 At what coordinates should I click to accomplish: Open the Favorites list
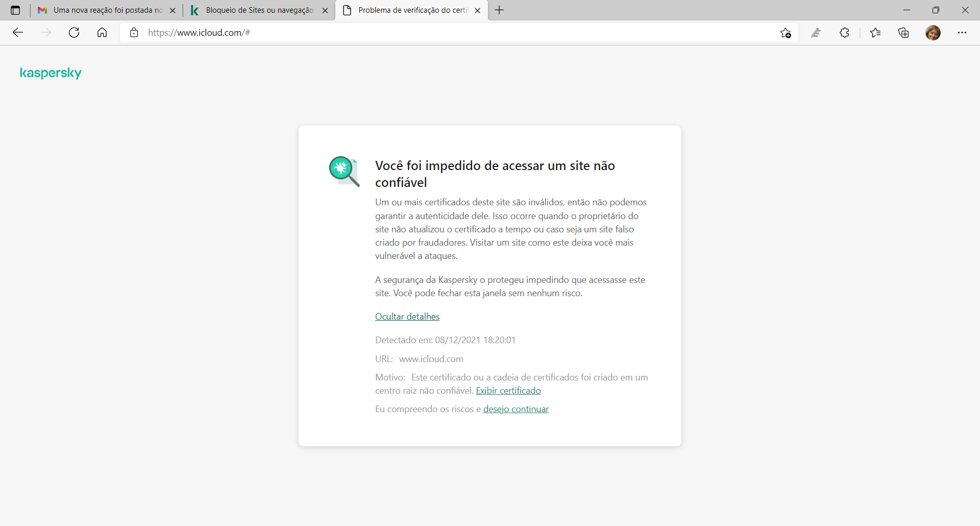875,33
